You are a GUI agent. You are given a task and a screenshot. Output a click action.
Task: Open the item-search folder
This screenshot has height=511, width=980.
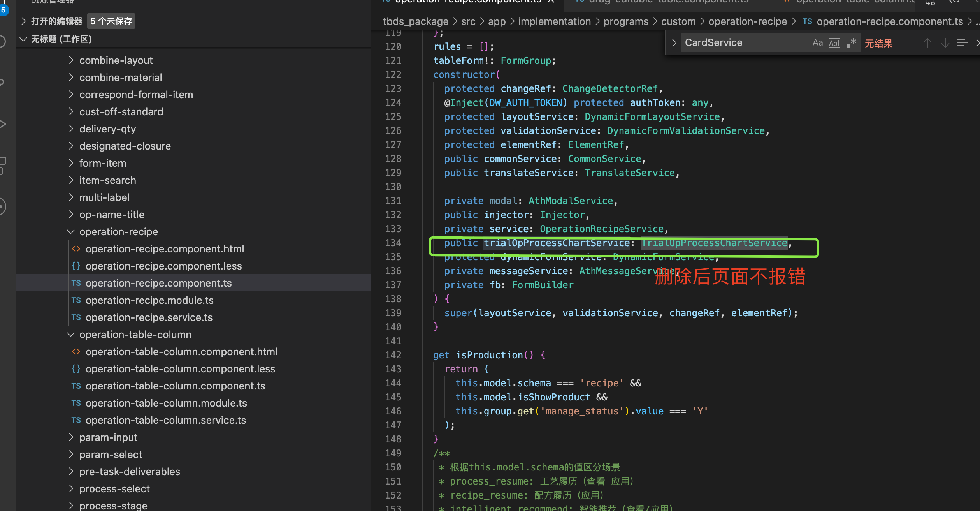(107, 180)
